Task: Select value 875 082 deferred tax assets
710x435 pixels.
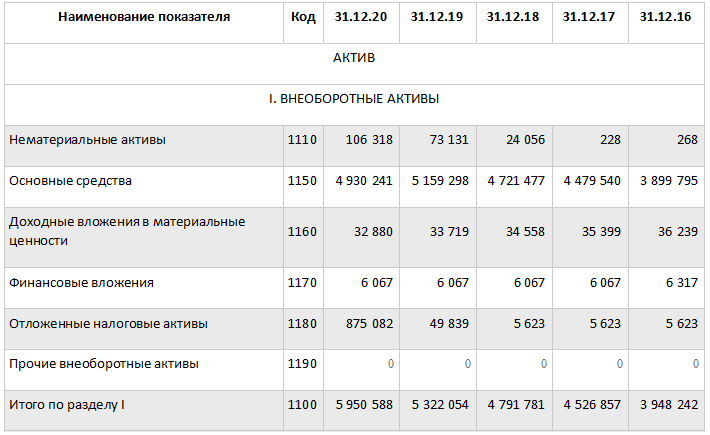Action: point(369,324)
